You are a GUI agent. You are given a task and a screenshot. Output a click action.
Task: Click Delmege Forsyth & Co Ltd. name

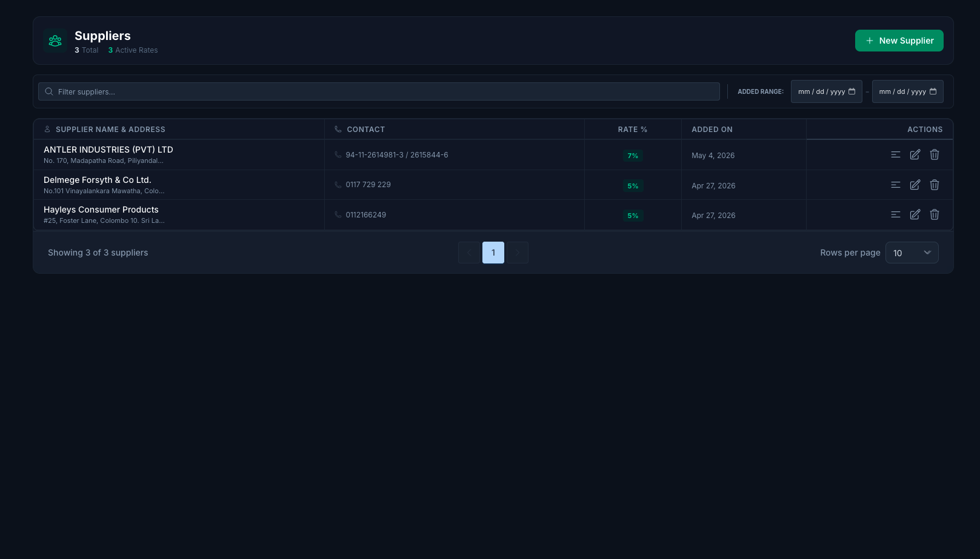click(98, 180)
